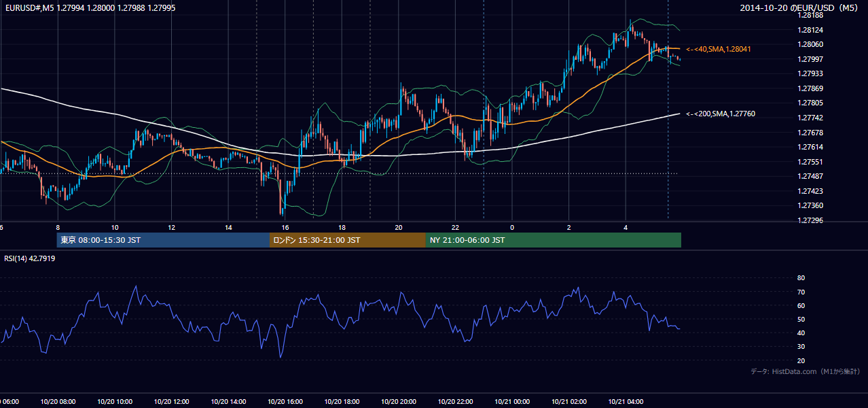Click hour tick 10 under the candlestick chart
Image resolution: width=868 pixels, height=408 pixels.
[x=115, y=228]
